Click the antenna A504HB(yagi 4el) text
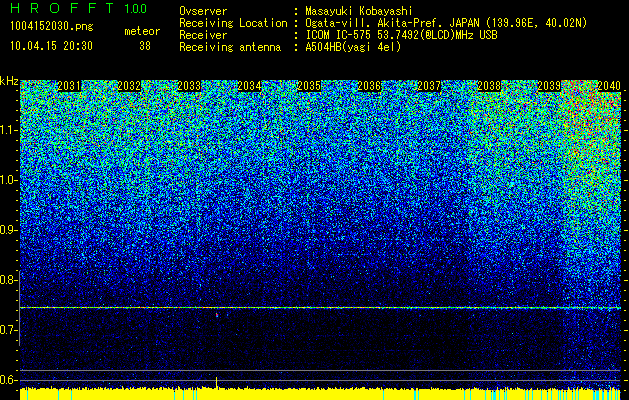Screen dimensions: 629x400 click(353, 47)
